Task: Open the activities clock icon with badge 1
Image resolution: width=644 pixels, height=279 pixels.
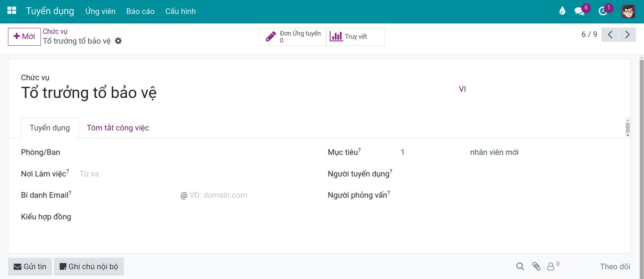Action: 604,11
